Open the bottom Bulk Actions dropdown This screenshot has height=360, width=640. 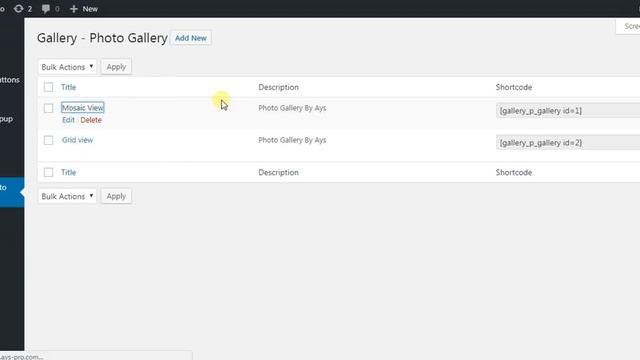click(x=67, y=196)
